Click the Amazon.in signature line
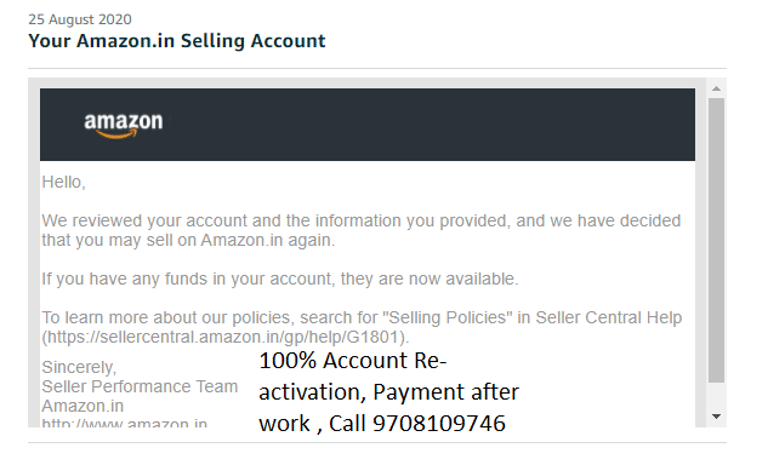This screenshot has width=768, height=465. tap(82, 406)
